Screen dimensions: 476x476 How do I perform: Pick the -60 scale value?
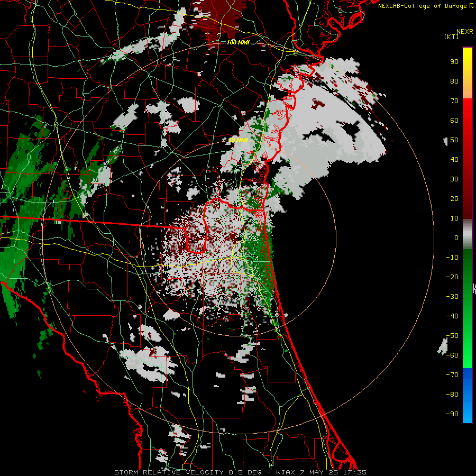(452, 355)
